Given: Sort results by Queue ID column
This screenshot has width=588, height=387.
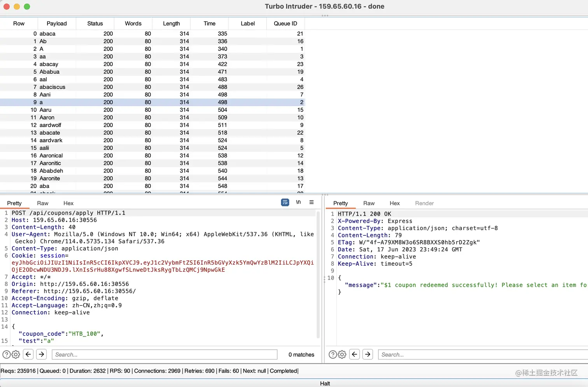Looking at the screenshot, I should (285, 23).
